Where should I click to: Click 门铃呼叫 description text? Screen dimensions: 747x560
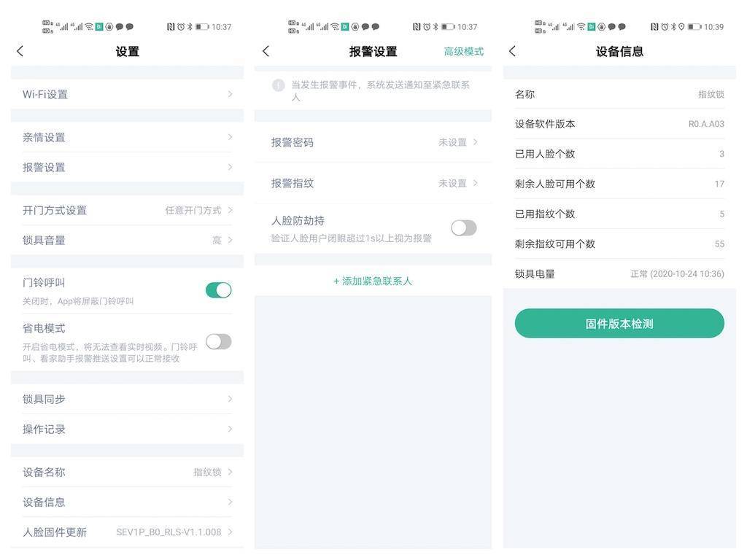coord(78,301)
